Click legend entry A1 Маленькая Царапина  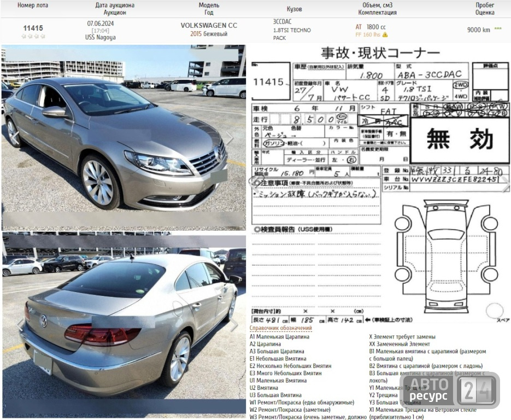pos(280,337)
